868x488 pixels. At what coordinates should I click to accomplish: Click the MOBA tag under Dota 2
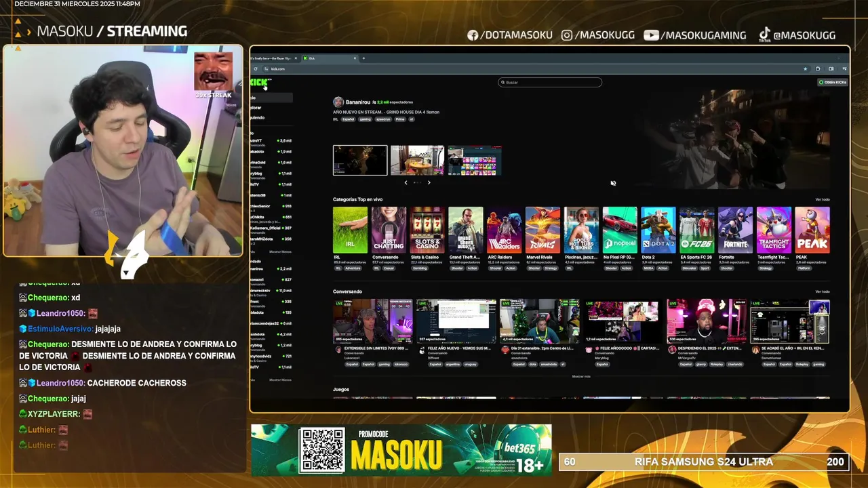click(648, 268)
